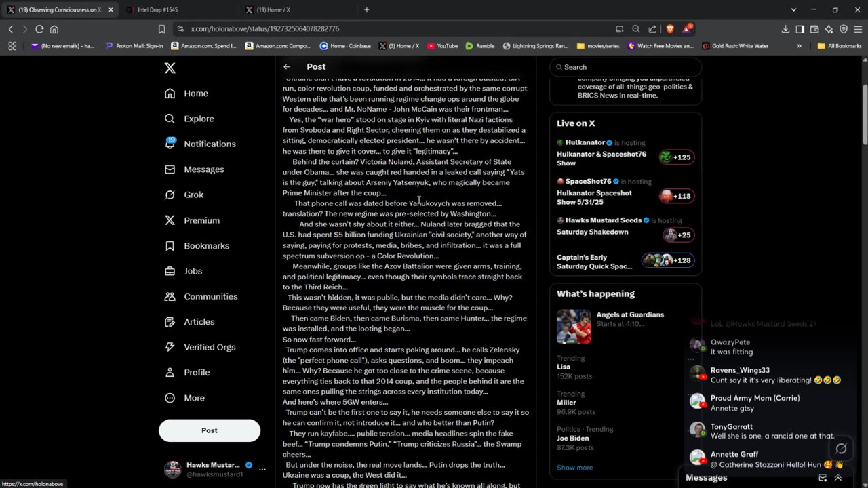Image resolution: width=868 pixels, height=488 pixels.
Task: Open Explore in X sidebar
Action: [x=189, y=119]
